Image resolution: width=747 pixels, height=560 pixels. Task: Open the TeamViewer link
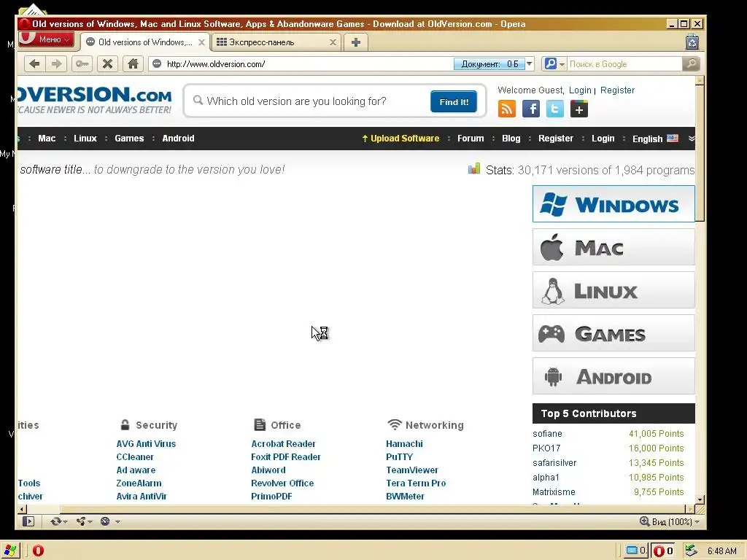point(412,470)
